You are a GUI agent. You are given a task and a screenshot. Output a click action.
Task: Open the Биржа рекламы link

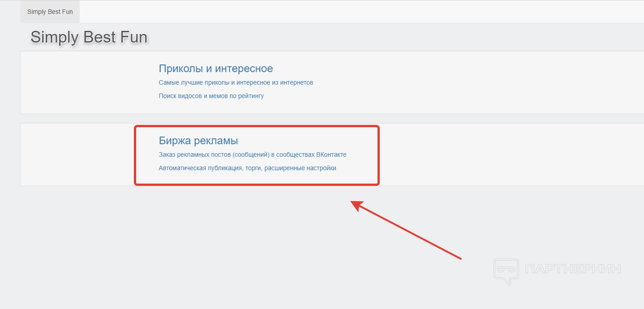(x=198, y=141)
